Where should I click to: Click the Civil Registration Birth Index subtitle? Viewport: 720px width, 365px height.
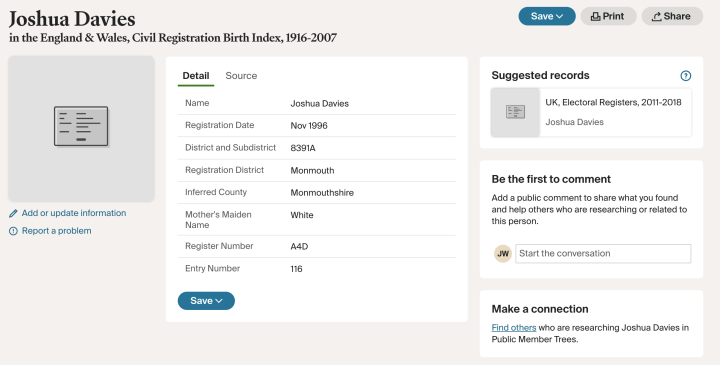(x=173, y=38)
